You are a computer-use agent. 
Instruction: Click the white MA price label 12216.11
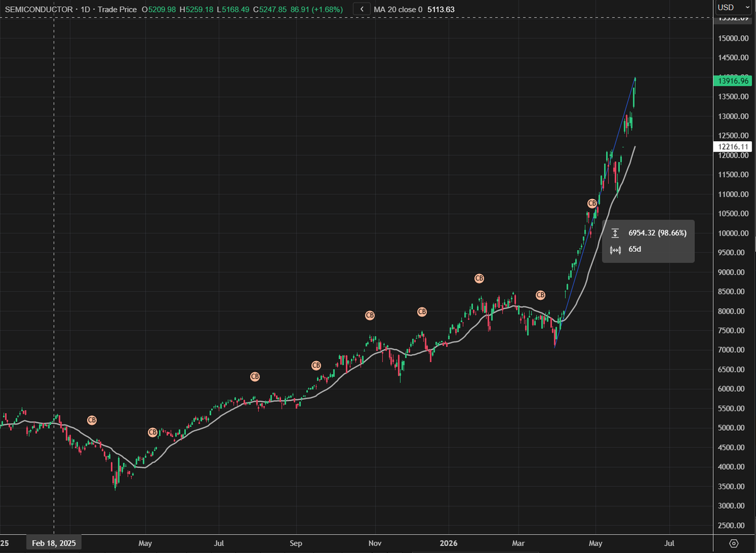(x=732, y=146)
